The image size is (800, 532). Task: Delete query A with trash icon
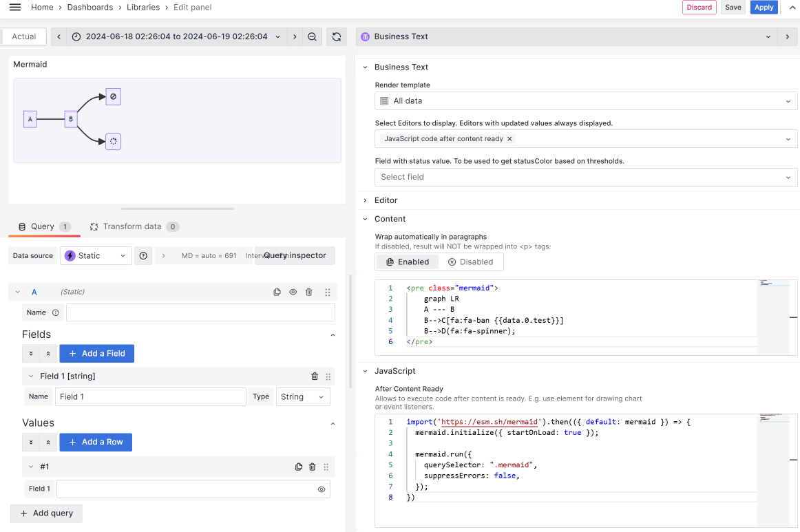pyautogui.click(x=308, y=292)
